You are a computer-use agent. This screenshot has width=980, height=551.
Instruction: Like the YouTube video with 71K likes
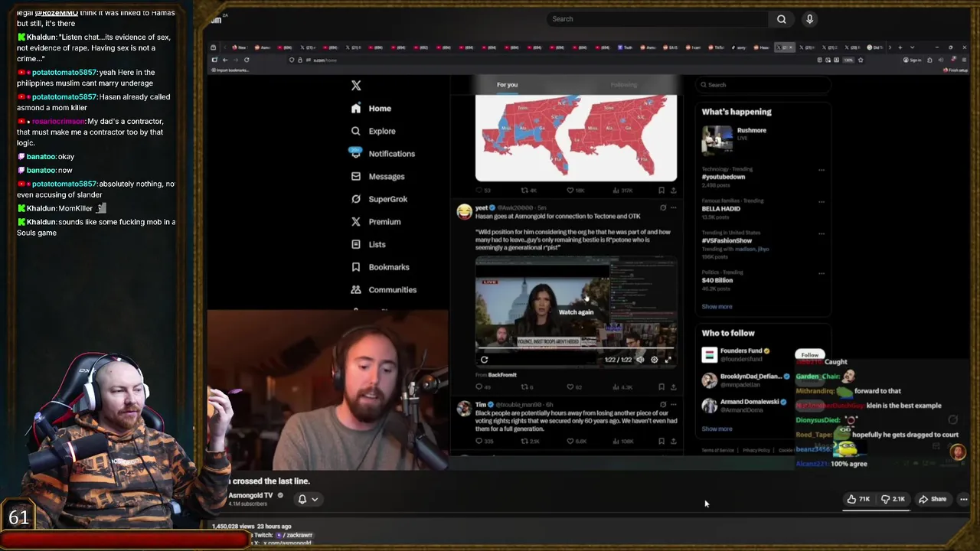(x=859, y=499)
